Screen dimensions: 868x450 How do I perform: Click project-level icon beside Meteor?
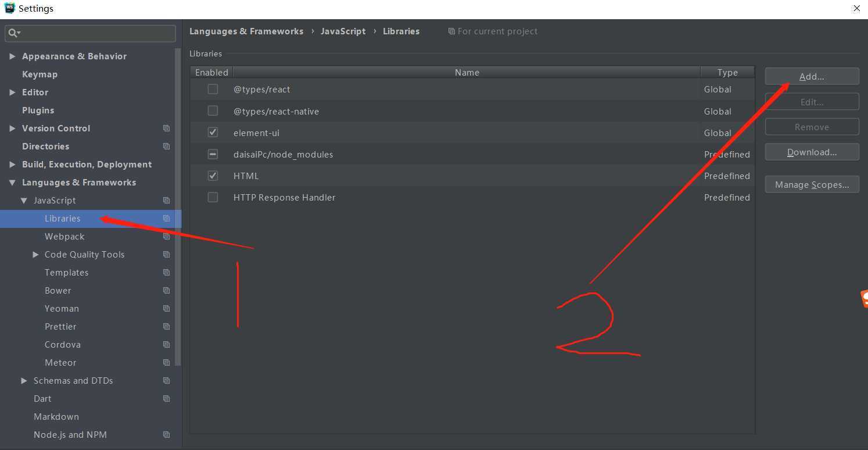(167, 363)
